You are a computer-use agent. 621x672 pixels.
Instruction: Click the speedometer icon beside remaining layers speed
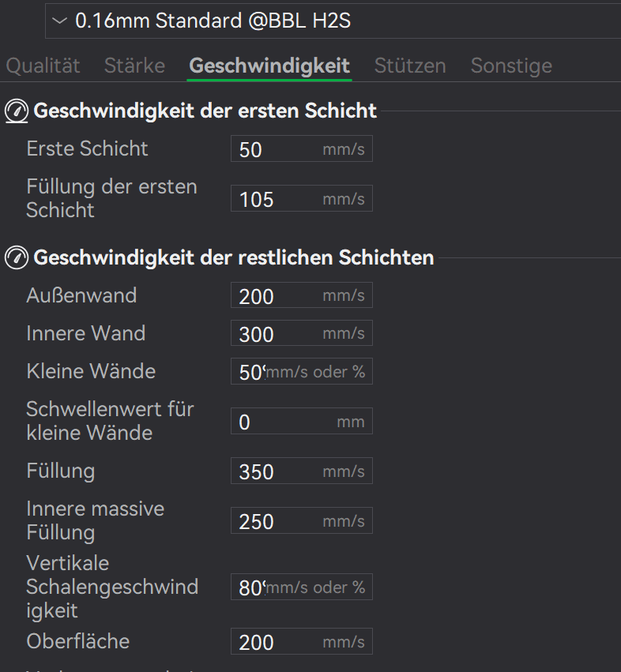[17, 257]
